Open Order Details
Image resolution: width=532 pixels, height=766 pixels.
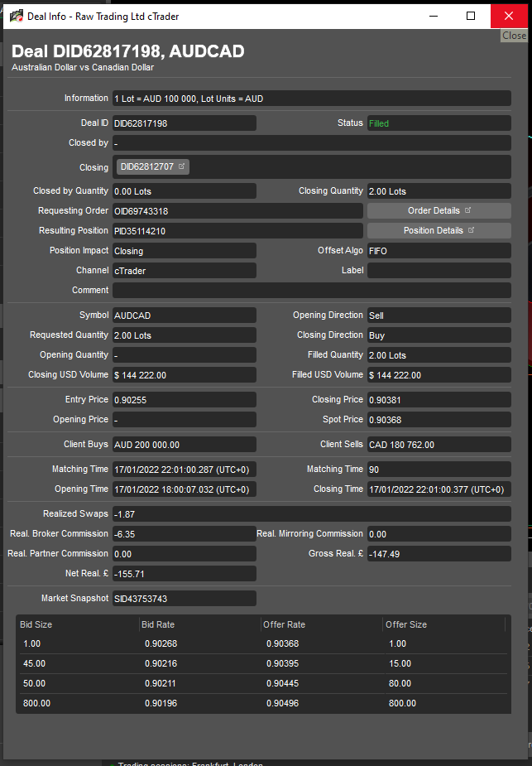click(x=439, y=210)
